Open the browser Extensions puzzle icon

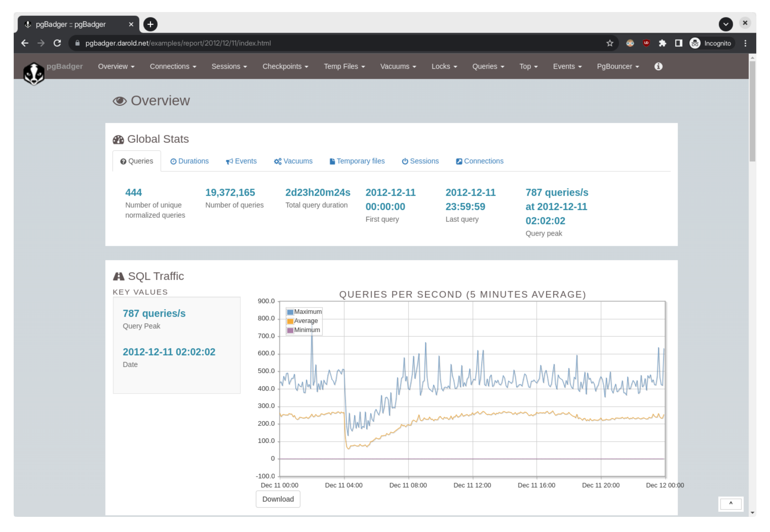point(662,43)
